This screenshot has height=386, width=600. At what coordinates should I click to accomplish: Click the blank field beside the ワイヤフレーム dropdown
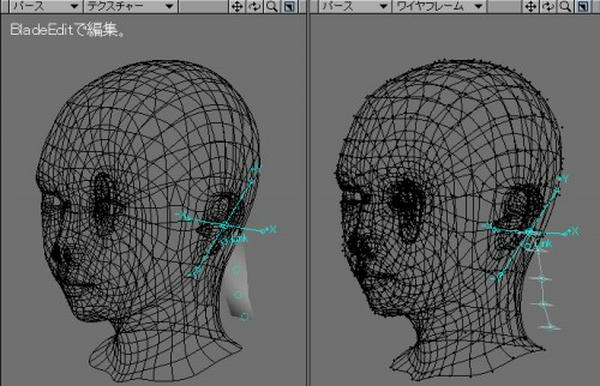pos(505,7)
